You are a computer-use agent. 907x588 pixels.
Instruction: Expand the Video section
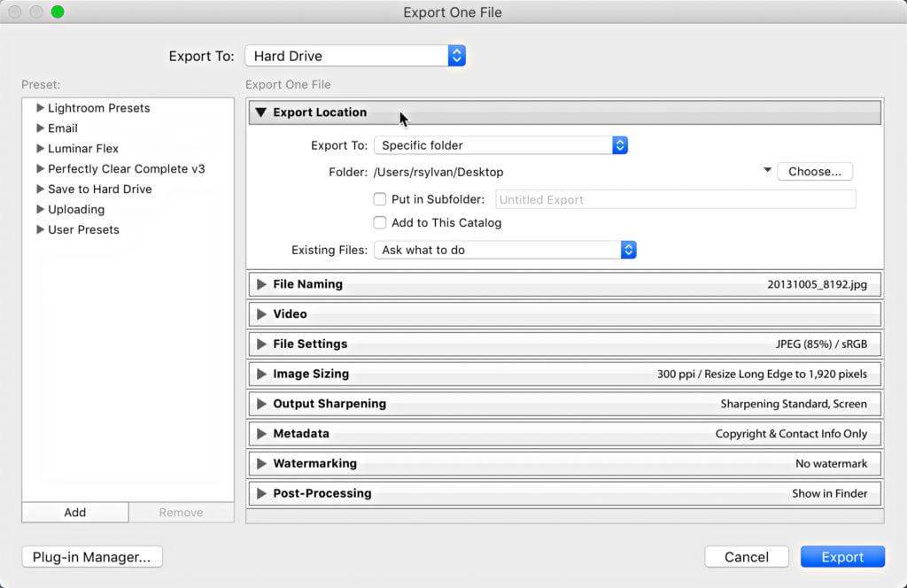(261, 314)
